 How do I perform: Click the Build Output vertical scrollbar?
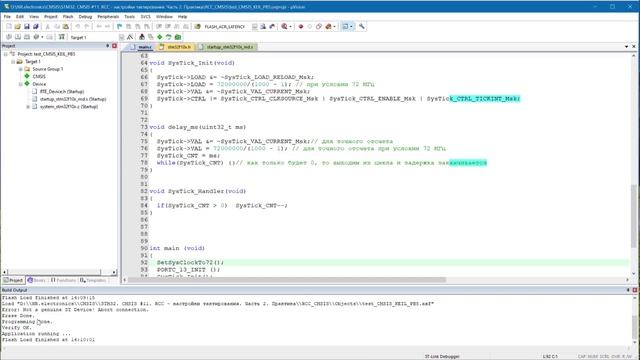tap(635, 320)
